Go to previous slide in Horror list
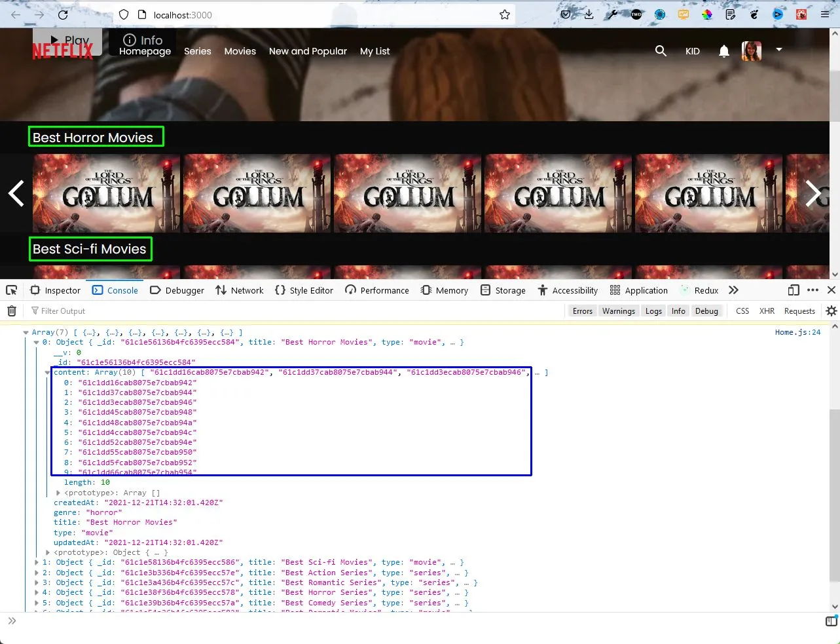Screen dimensions: 840x644 pyautogui.click(x=16, y=193)
